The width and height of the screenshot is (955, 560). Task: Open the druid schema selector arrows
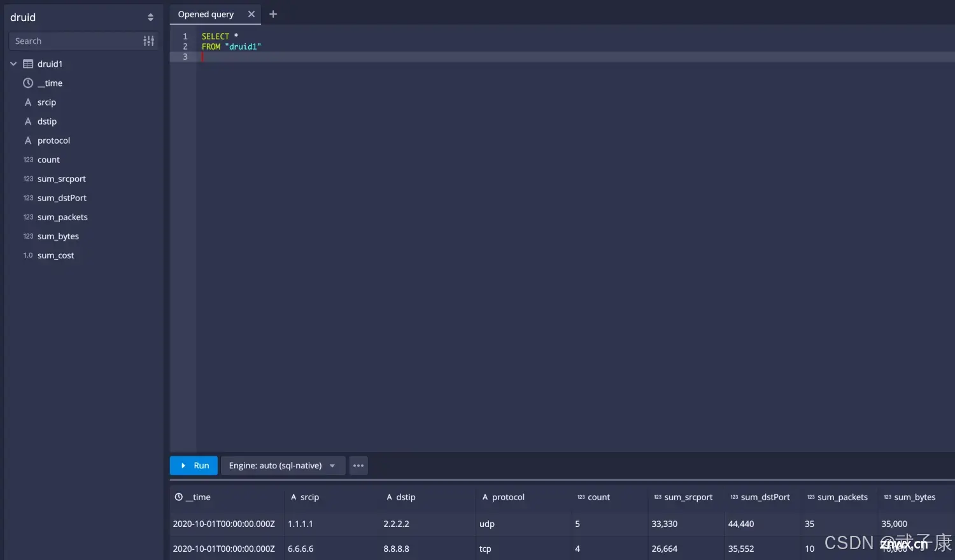point(150,17)
